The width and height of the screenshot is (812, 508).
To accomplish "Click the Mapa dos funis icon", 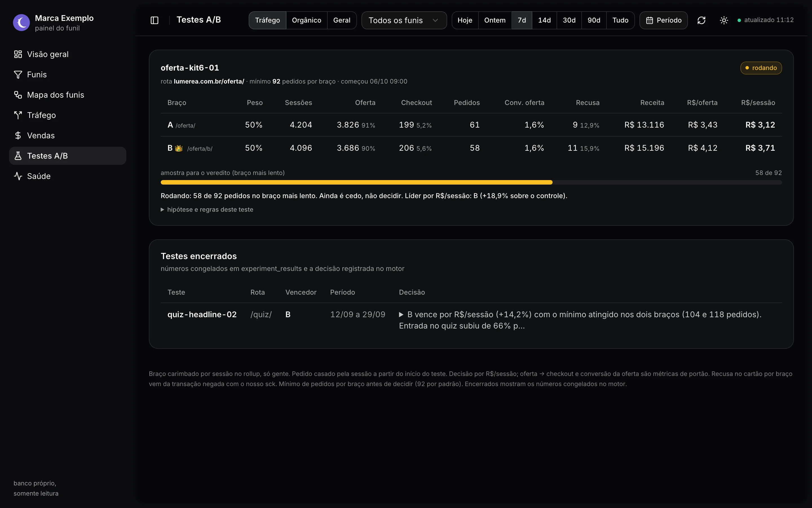I will [18, 95].
